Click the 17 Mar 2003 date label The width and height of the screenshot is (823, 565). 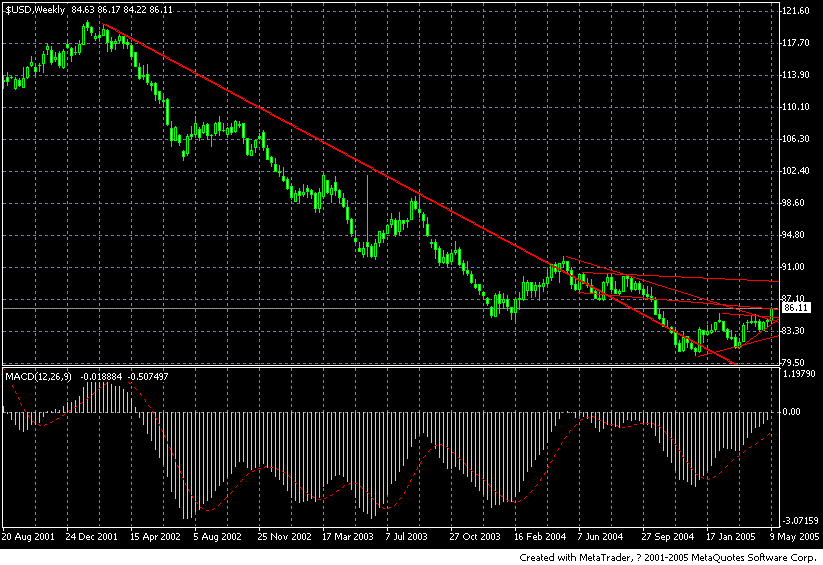coord(347,537)
